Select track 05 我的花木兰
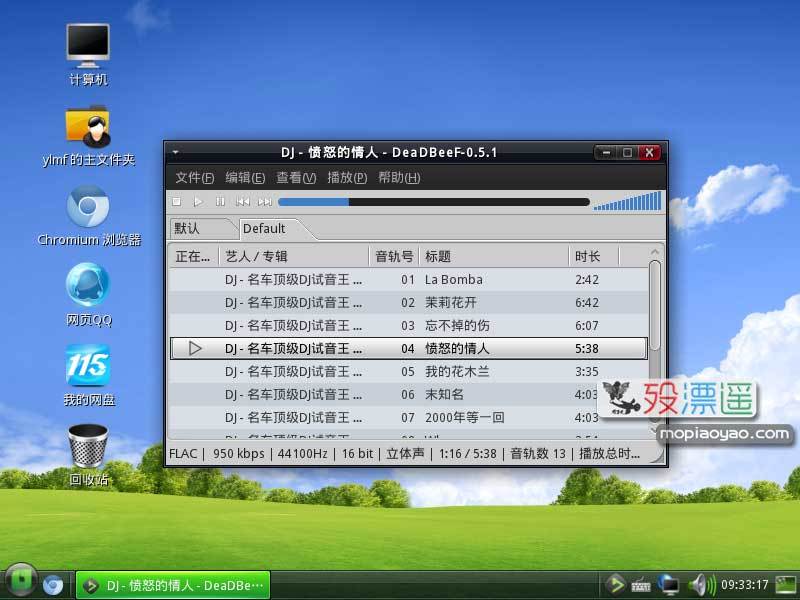The width and height of the screenshot is (800, 600). (x=409, y=371)
